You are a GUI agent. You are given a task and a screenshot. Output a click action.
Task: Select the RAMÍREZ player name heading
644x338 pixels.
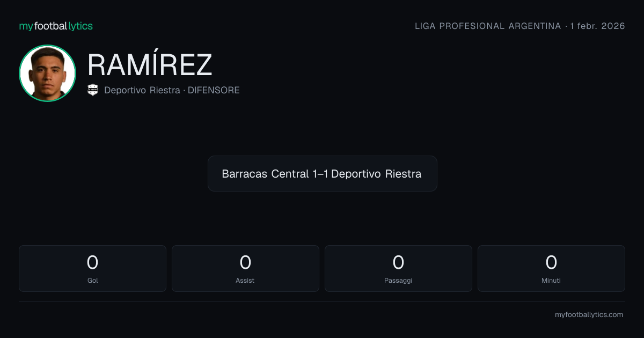[150, 65]
